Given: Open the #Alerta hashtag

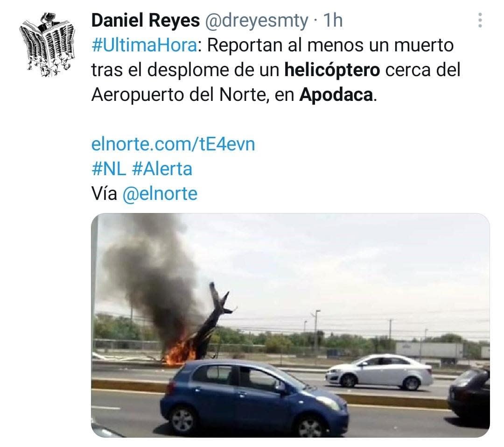Looking at the screenshot, I should (x=162, y=169).
